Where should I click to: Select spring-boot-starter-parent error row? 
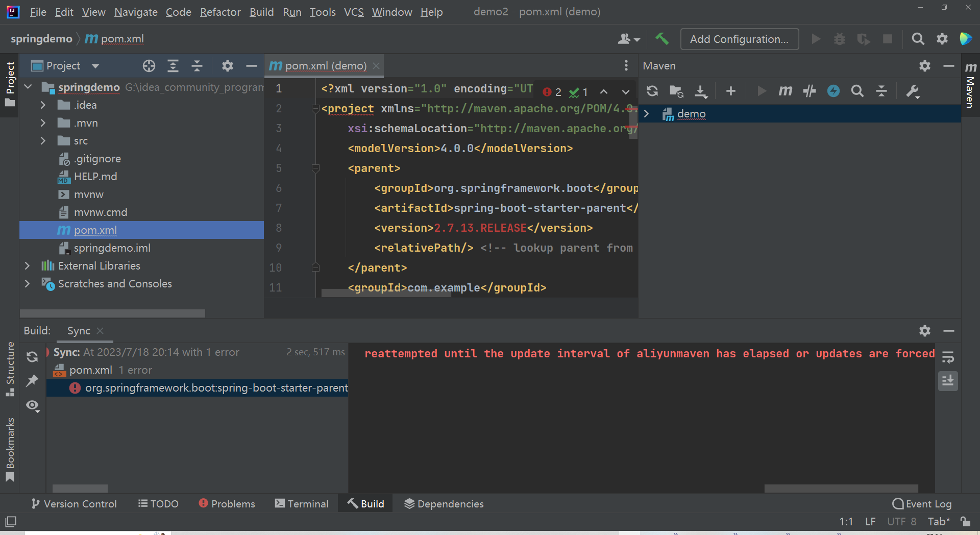(197, 388)
